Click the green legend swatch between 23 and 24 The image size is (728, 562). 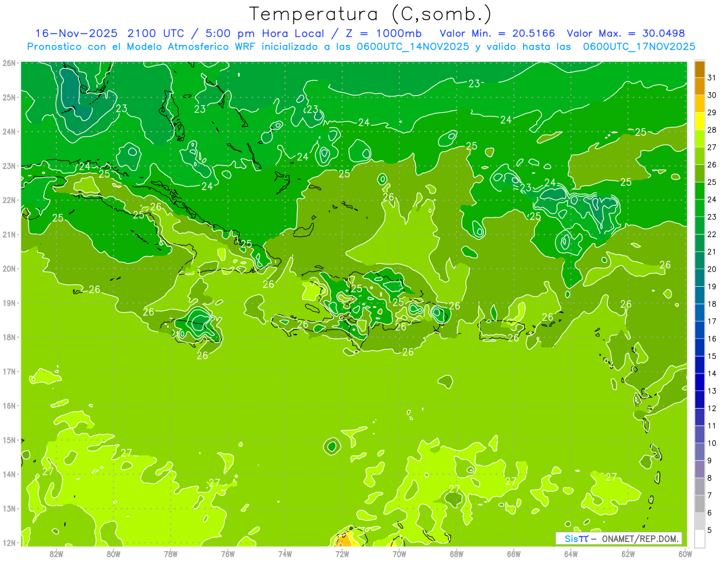pyautogui.click(x=699, y=208)
